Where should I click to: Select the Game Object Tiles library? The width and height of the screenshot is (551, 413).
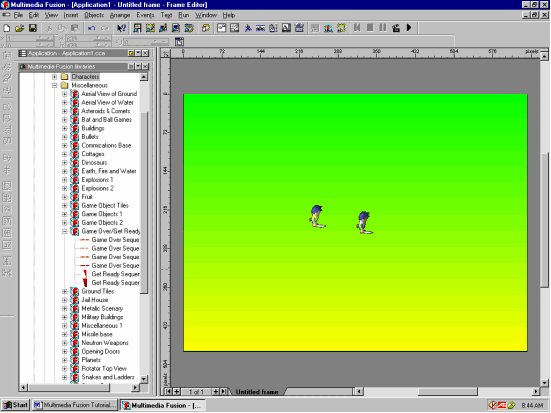[x=105, y=206]
